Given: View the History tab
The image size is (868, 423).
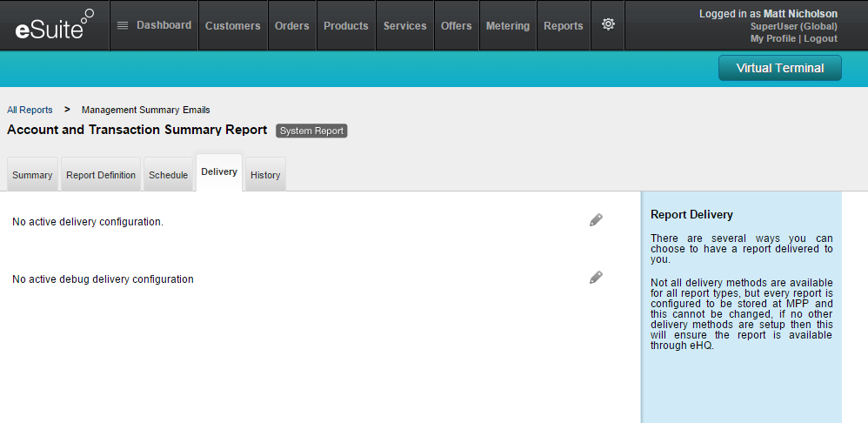Looking at the screenshot, I should click(x=265, y=175).
